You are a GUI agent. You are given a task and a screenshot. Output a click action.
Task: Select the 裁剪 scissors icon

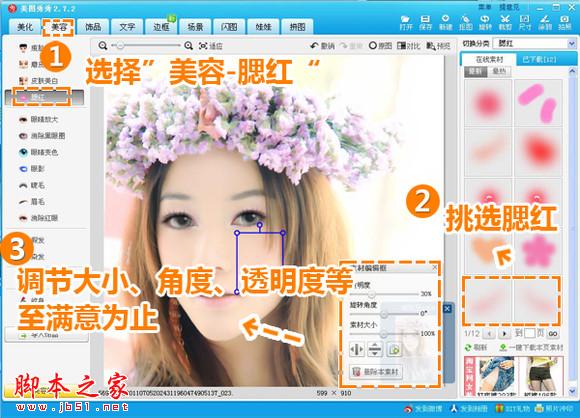(x=505, y=23)
